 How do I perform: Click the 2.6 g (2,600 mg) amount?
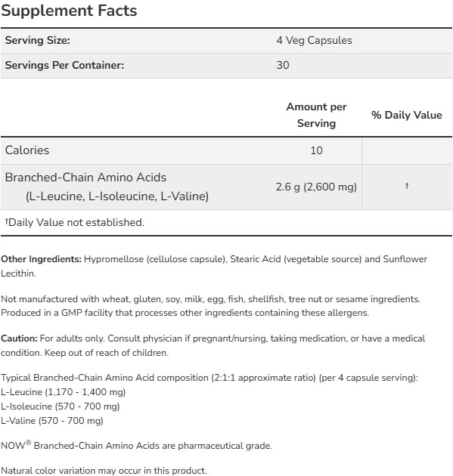click(316, 187)
